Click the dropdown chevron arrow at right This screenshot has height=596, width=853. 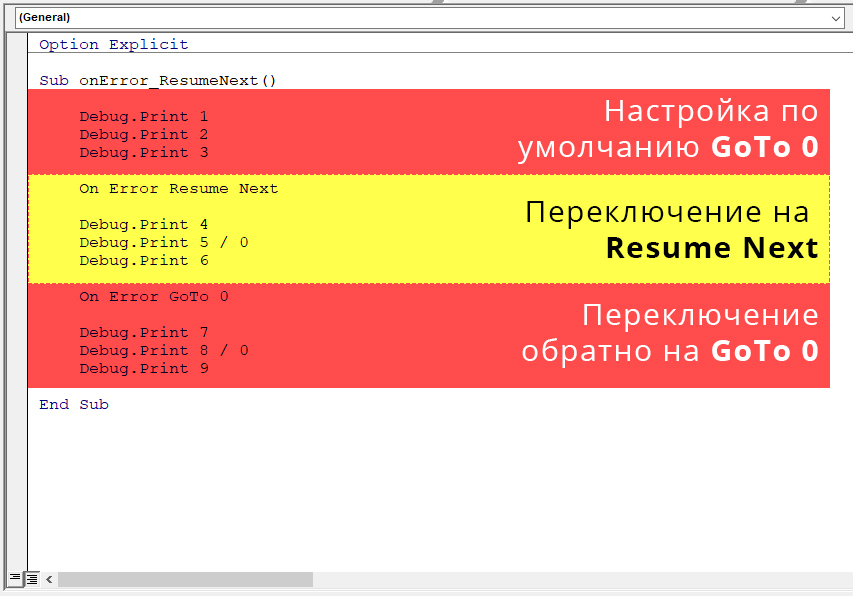836,18
